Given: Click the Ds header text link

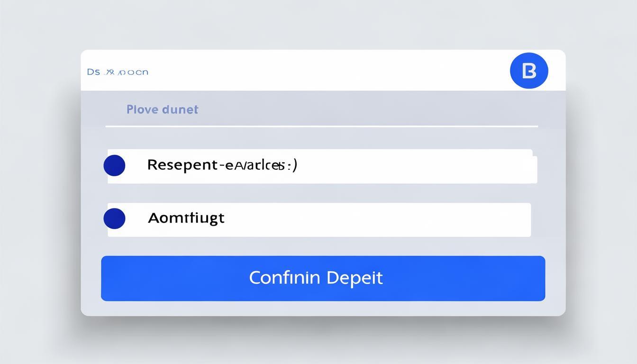Looking at the screenshot, I should 118,72.
